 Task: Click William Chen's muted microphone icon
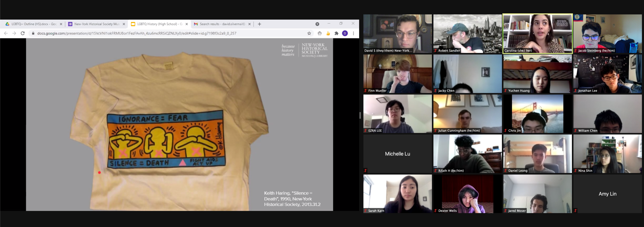click(x=575, y=131)
